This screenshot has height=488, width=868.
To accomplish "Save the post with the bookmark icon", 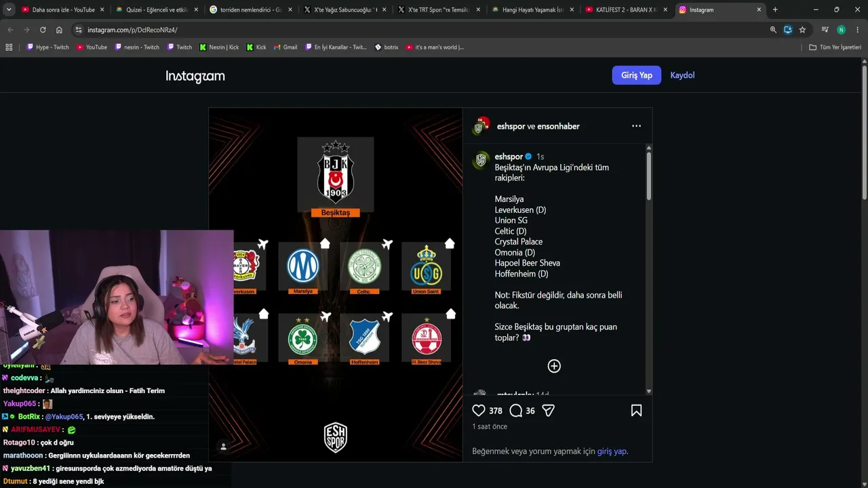I will [636, 410].
